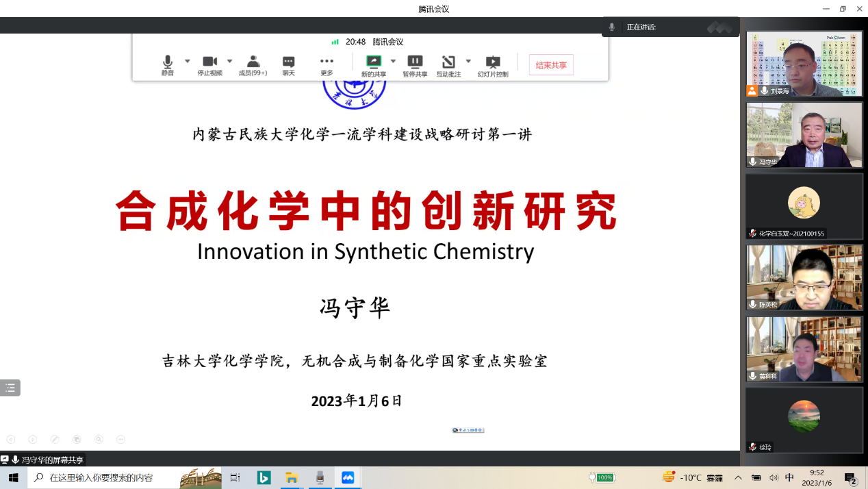Click the 冯守华的屏幕共享 label
Viewport: 868px width, 489px height.
coord(53,460)
